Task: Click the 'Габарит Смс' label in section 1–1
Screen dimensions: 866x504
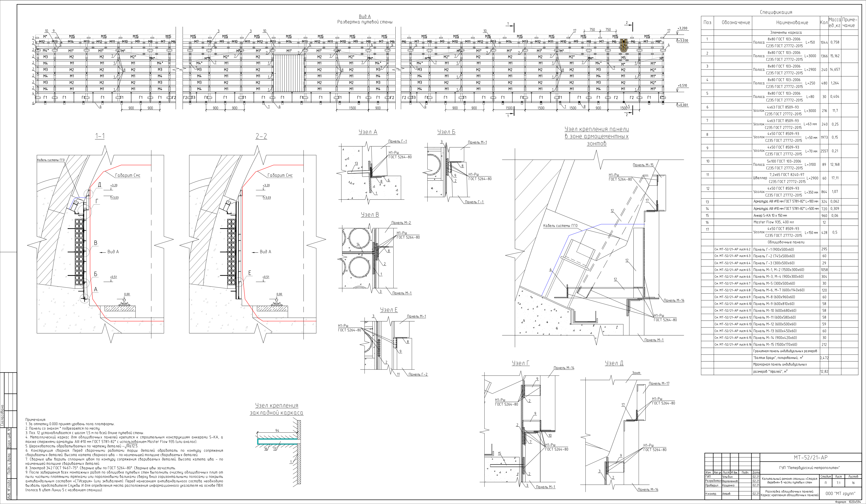Action: tap(128, 175)
